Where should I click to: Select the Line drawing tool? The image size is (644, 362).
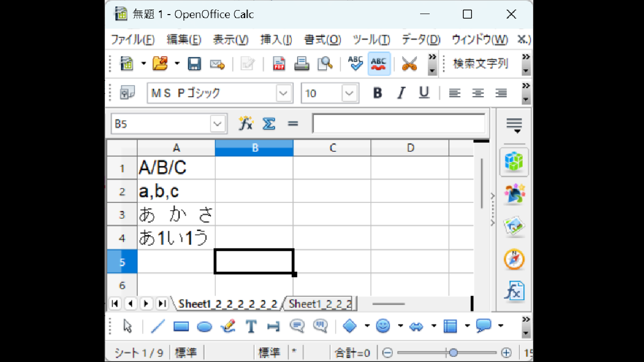point(157,326)
